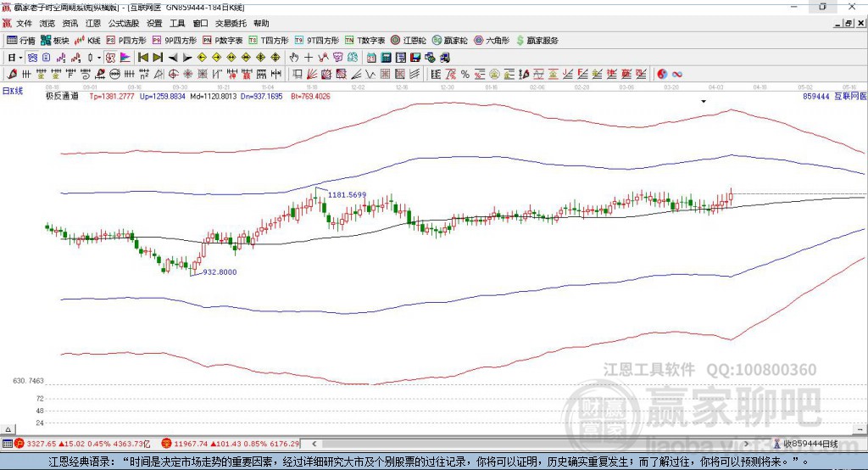Open the 行情 quotes view
The width and height of the screenshot is (868, 470).
(x=21, y=41)
